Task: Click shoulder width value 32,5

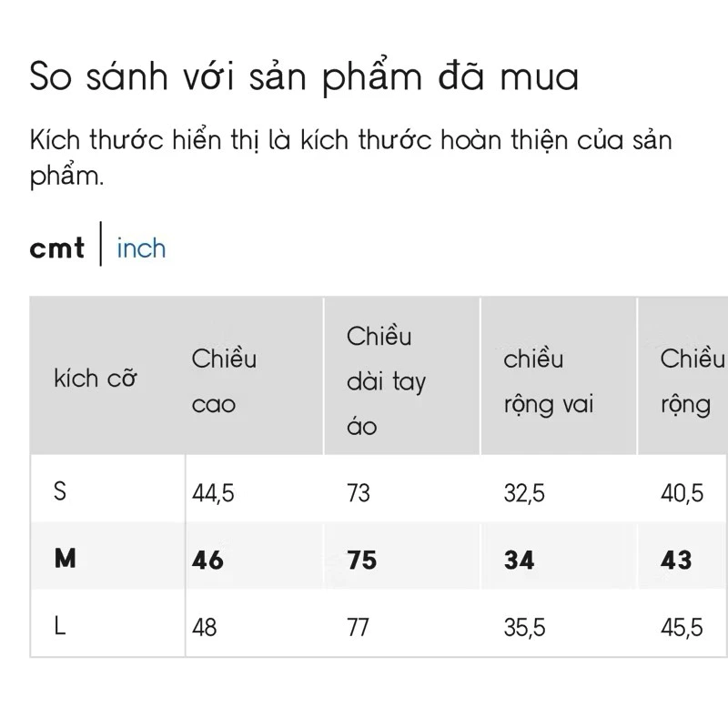Action: tap(525, 493)
